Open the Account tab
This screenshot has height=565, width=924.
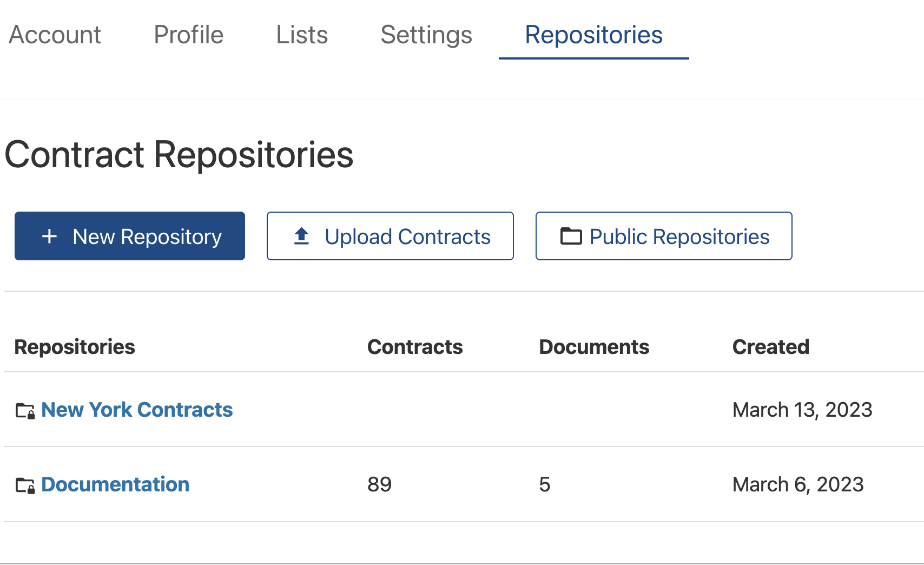point(55,35)
